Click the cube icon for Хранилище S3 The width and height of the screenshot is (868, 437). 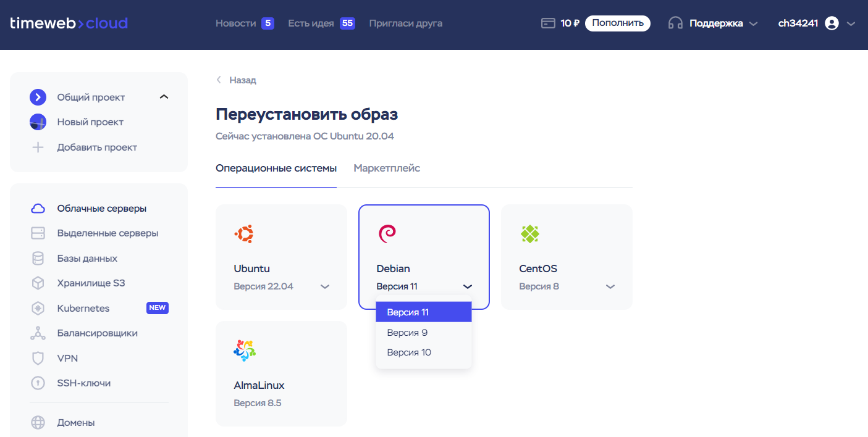(38, 283)
